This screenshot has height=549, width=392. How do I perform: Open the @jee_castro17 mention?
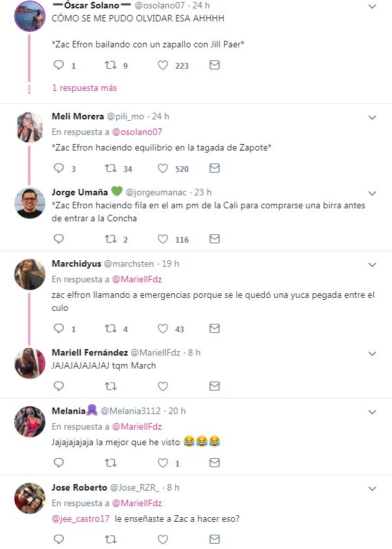(x=80, y=518)
